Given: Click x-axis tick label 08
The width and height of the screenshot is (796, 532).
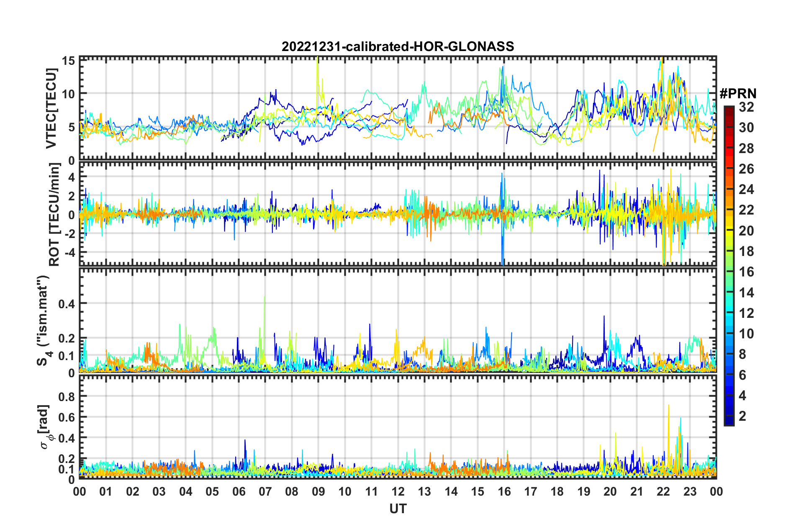Looking at the screenshot, I should click(292, 492).
